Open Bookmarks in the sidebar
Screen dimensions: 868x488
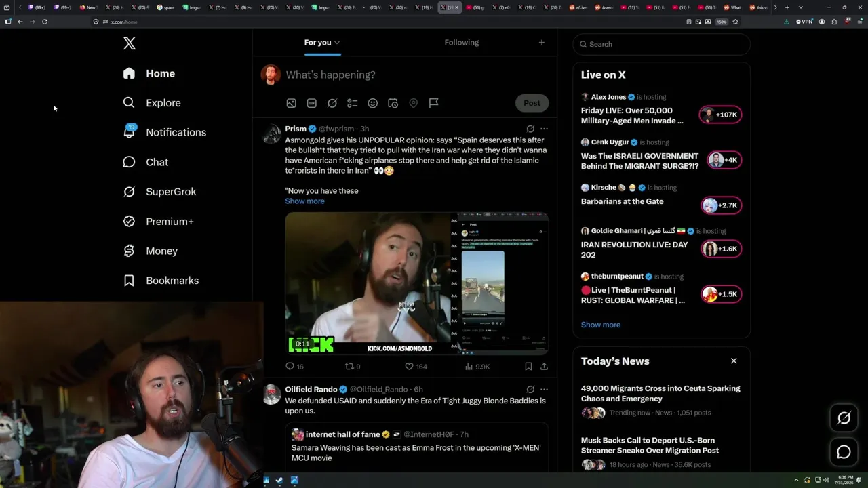161,281
